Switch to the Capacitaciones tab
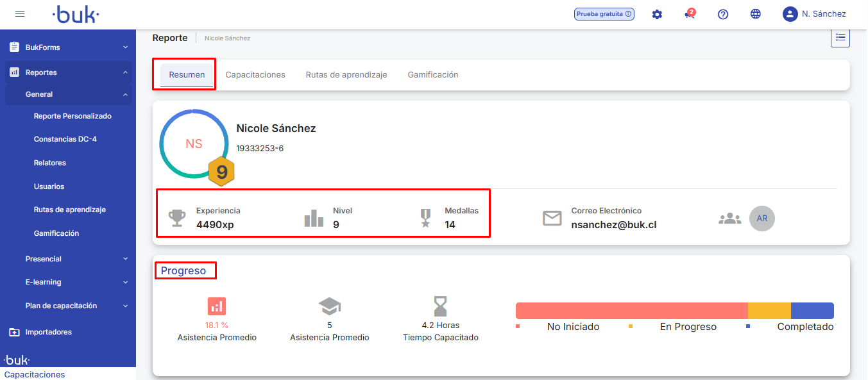Viewport: 868px width, 380px height. (x=255, y=75)
